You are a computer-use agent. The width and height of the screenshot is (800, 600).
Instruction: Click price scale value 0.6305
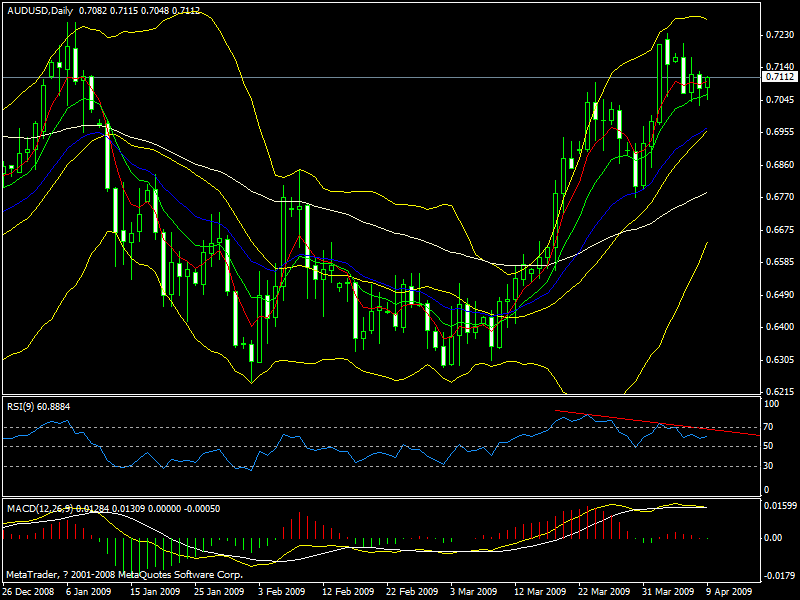780,360
